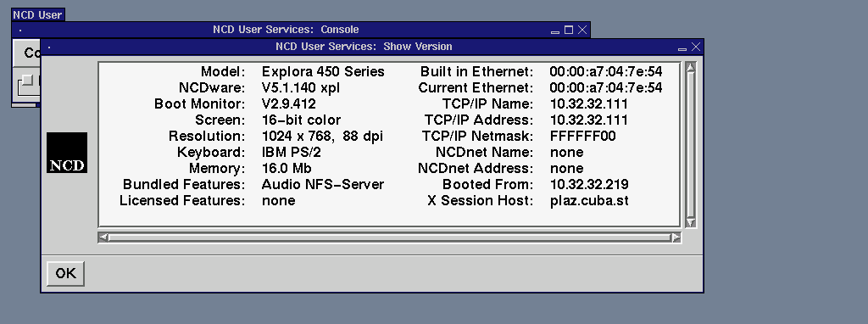Click the X Session Host value plaz.cuba.st

click(x=589, y=200)
